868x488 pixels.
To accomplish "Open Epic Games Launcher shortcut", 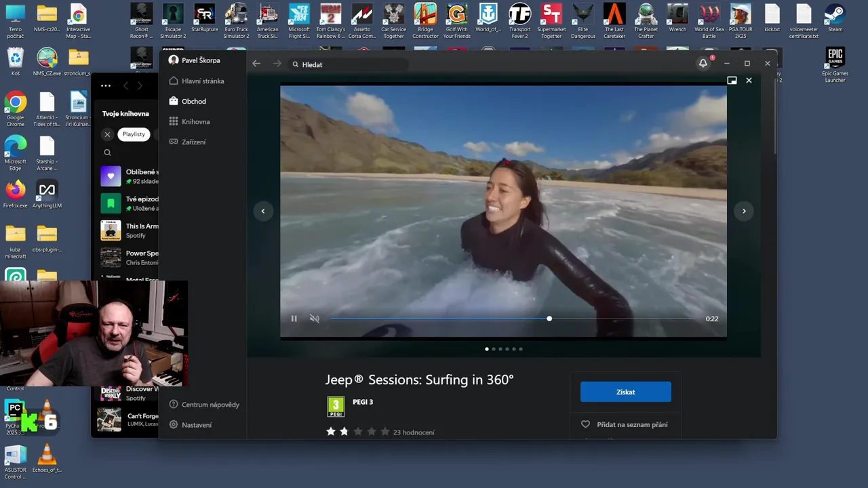I will tap(835, 64).
